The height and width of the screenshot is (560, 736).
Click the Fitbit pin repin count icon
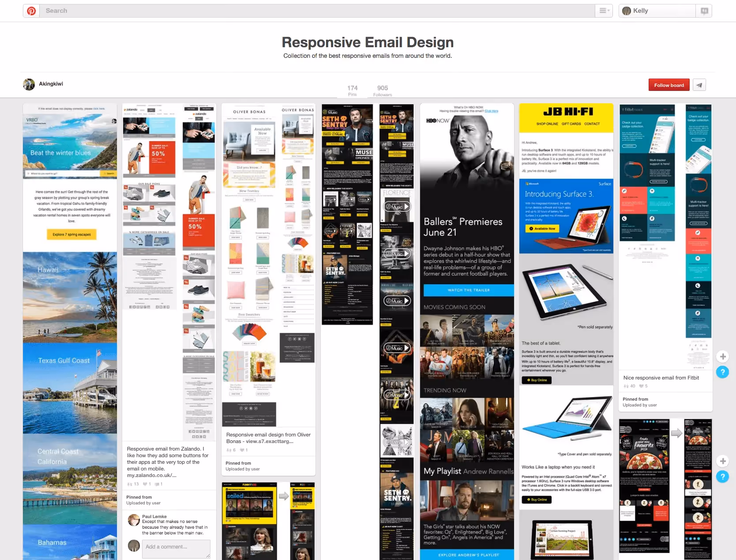point(626,386)
